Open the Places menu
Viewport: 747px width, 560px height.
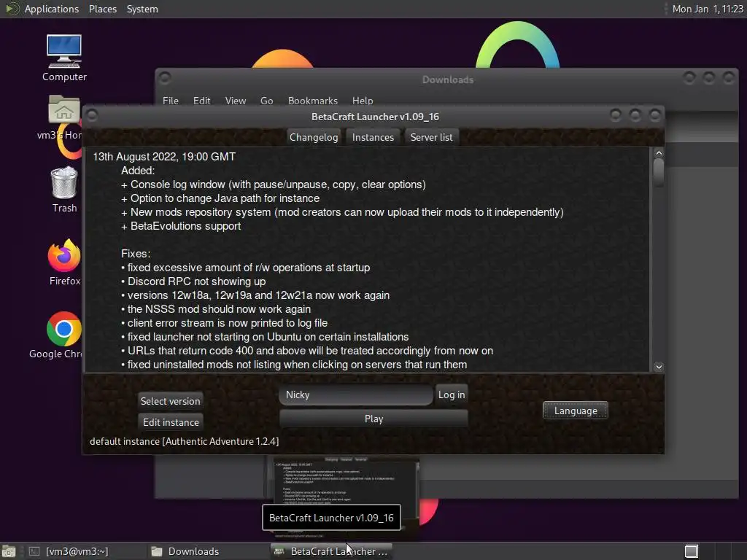pos(102,9)
